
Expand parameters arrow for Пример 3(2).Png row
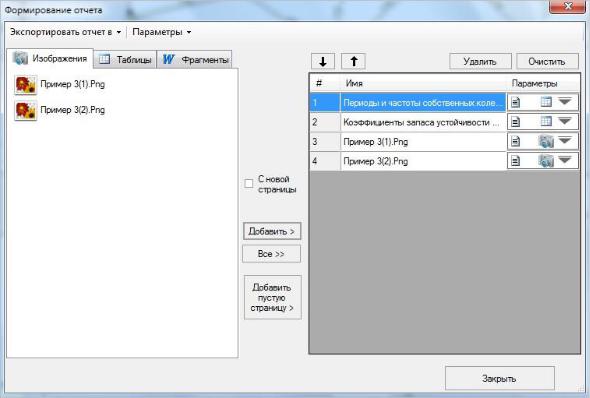point(565,160)
